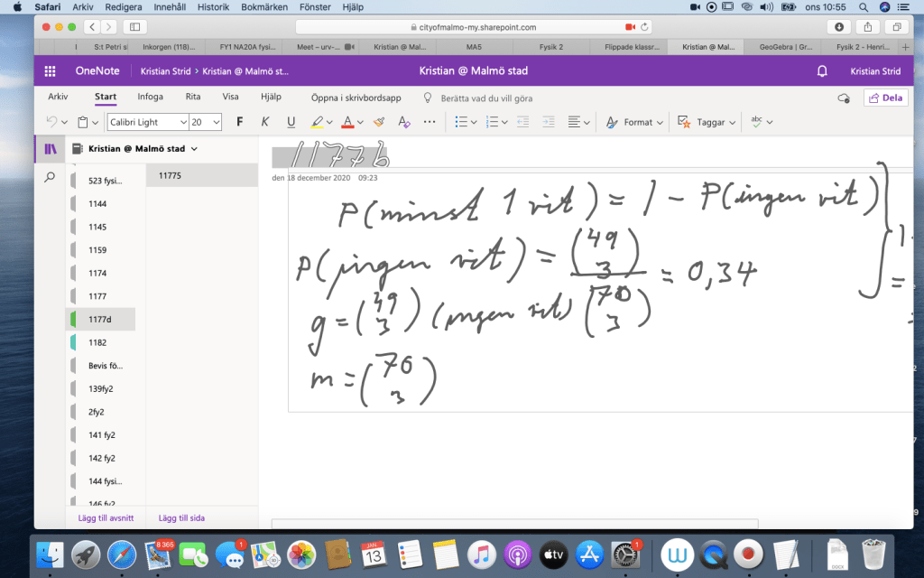
Task: Select the 1182 section in list
Action: (x=97, y=342)
